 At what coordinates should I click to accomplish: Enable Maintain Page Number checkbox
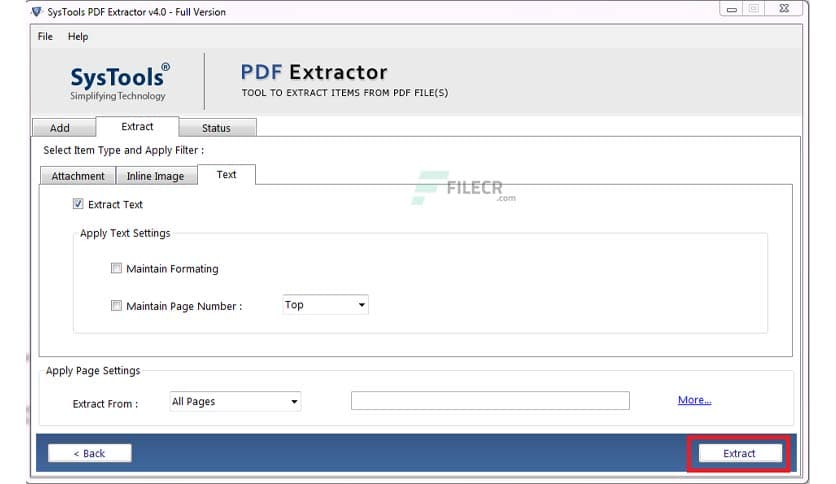[116, 305]
